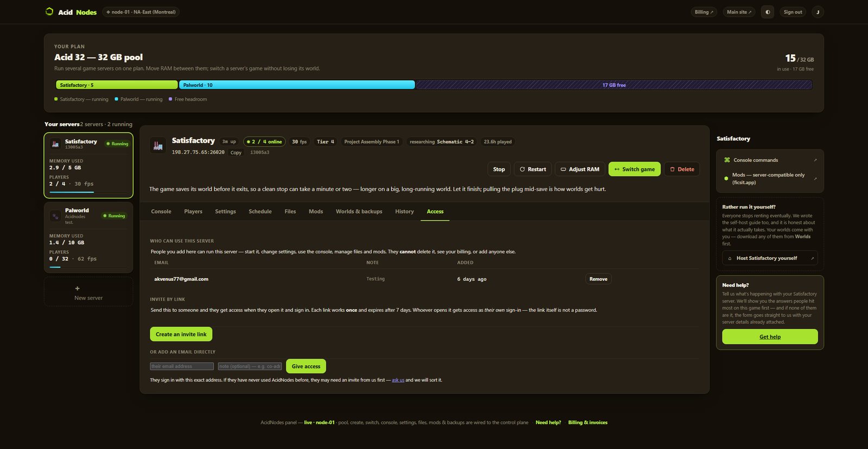Click the Get help button
Screen dimensions: 868x449
(770, 337)
